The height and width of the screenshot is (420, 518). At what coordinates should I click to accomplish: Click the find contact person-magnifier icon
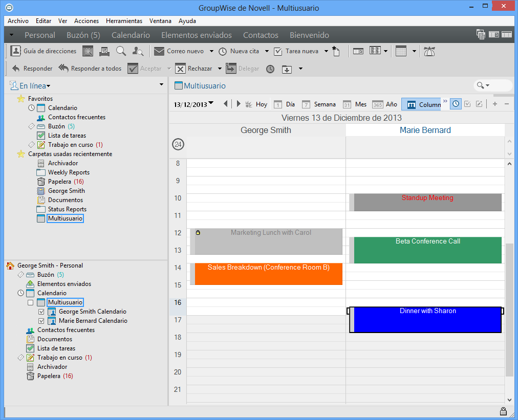pyautogui.click(x=138, y=51)
